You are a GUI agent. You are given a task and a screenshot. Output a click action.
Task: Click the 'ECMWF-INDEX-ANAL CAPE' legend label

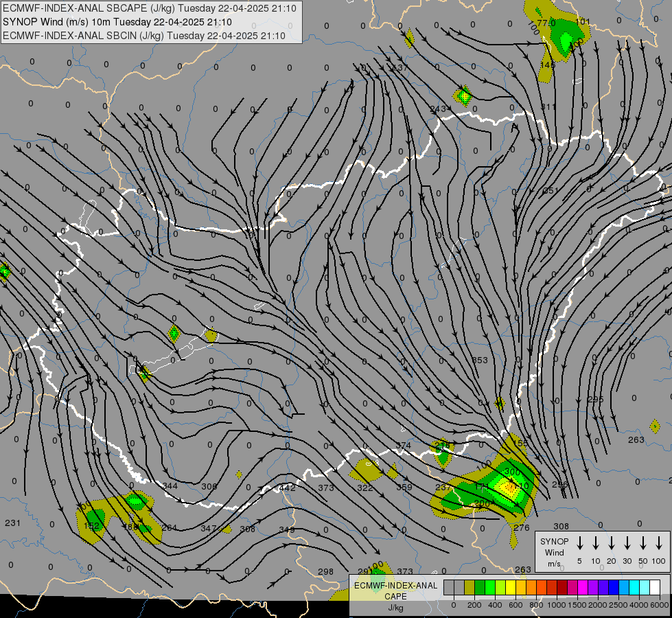point(395,591)
